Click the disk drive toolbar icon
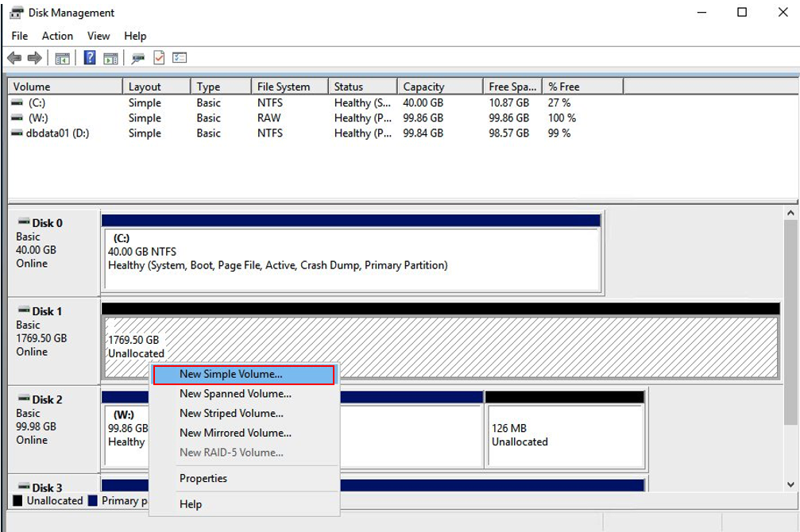Image resolution: width=800 pixels, height=532 pixels. tap(138, 58)
